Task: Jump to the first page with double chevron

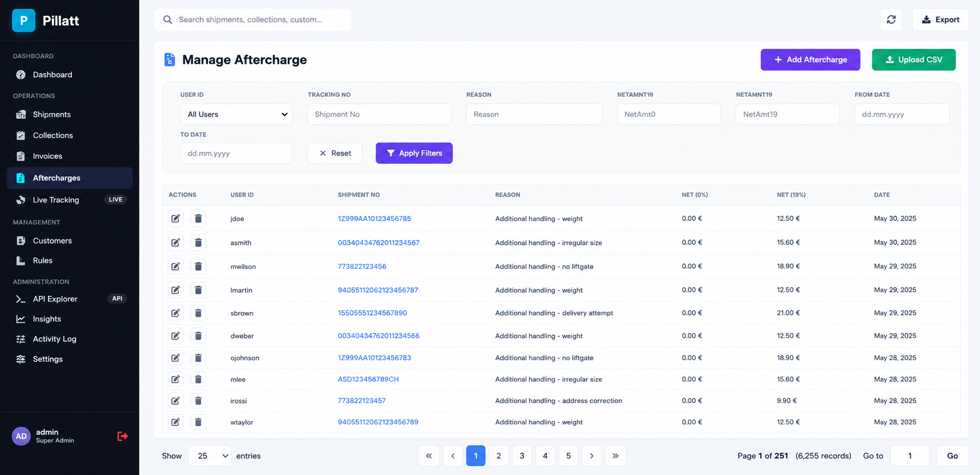Action: point(429,456)
